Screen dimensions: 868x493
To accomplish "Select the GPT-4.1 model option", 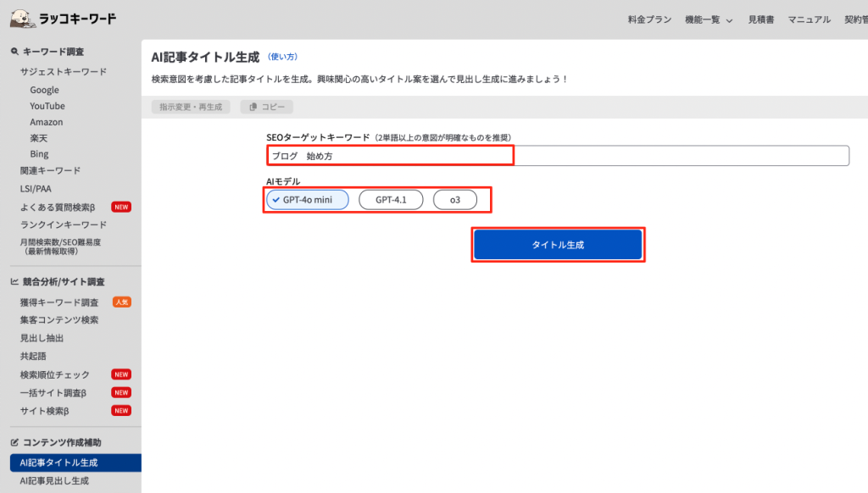I will (390, 200).
